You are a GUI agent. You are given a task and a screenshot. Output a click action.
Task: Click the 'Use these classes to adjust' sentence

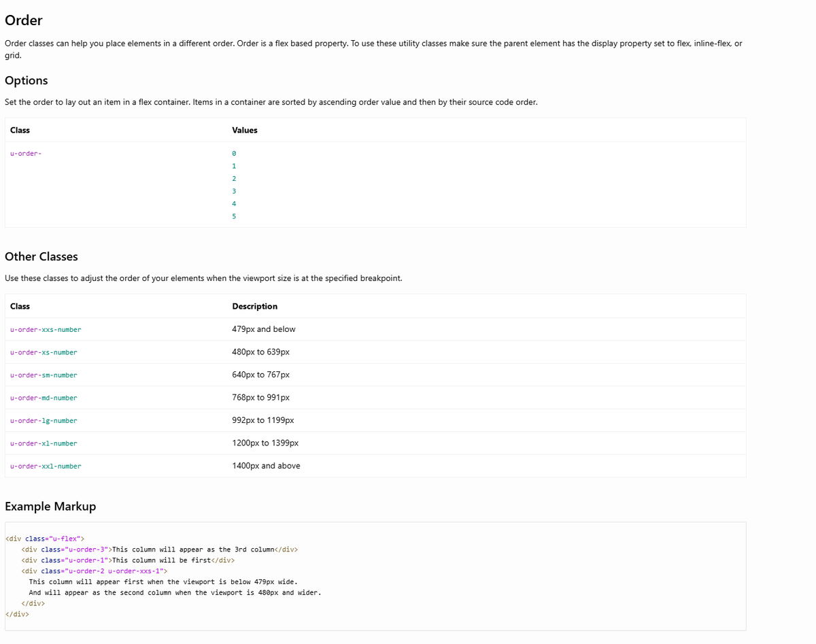coord(203,278)
